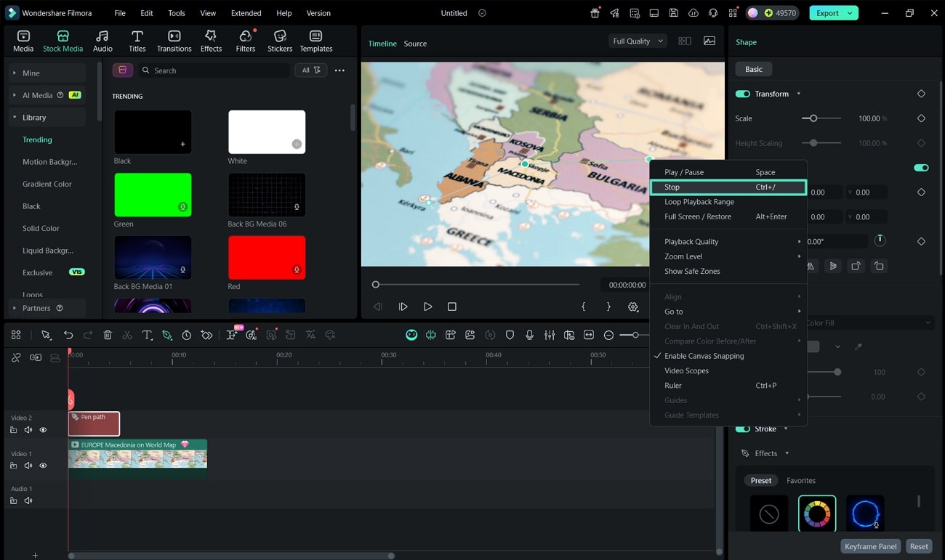Image resolution: width=945 pixels, height=560 pixels.
Task: Open the Transitions panel
Action: (174, 41)
